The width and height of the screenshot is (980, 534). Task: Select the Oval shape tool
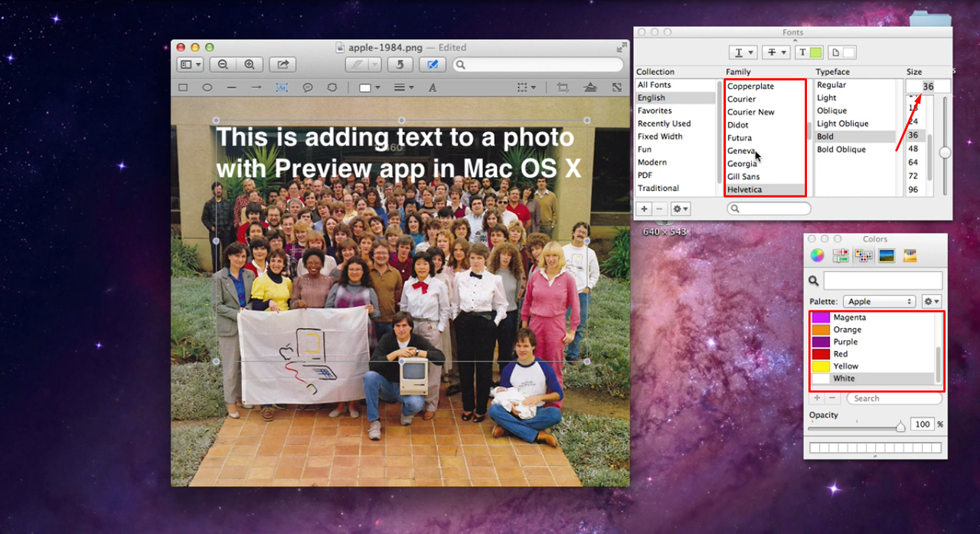coord(207,88)
